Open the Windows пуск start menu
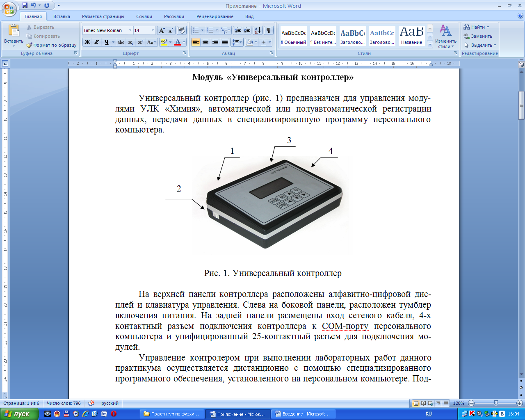The width and height of the screenshot is (525, 420). click(19, 414)
